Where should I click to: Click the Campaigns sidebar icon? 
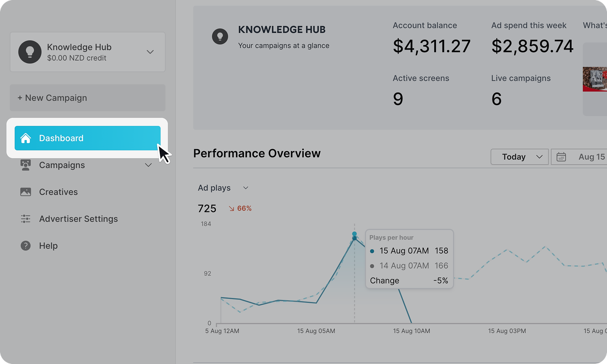tap(26, 165)
